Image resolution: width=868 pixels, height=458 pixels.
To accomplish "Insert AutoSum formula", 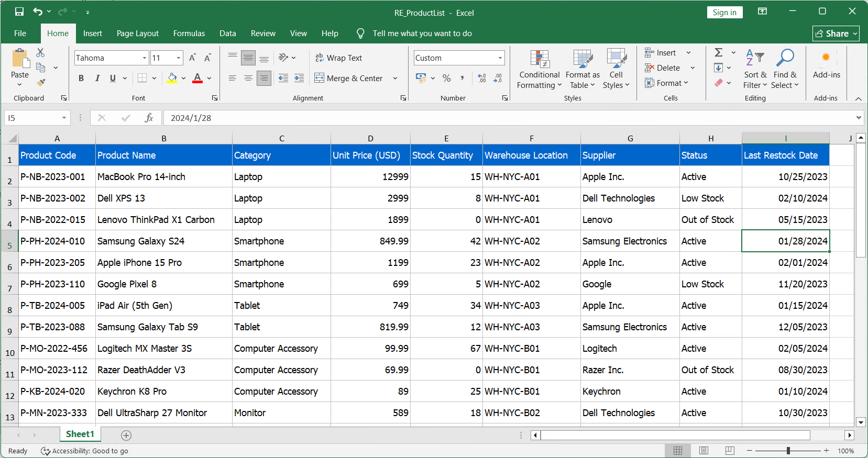I will pyautogui.click(x=719, y=52).
